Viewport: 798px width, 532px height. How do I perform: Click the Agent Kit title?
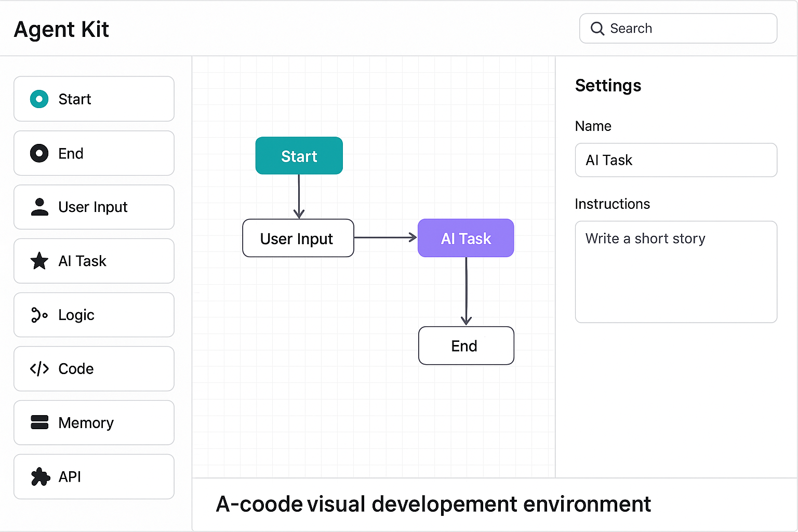coord(61,29)
